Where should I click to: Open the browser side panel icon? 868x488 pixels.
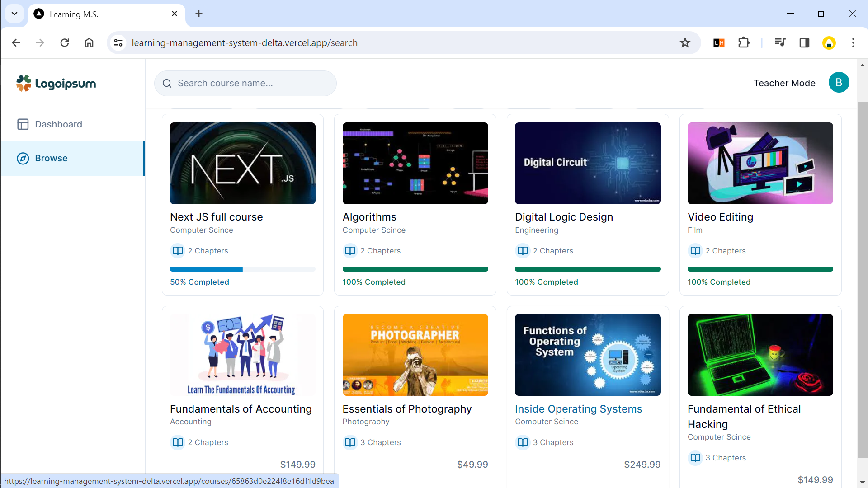tap(804, 43)
